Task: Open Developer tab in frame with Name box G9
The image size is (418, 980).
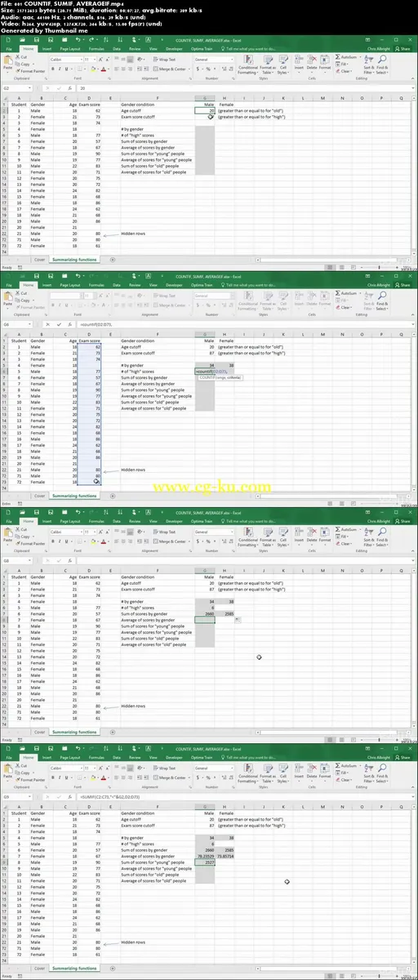Action: tap(175, 757)
